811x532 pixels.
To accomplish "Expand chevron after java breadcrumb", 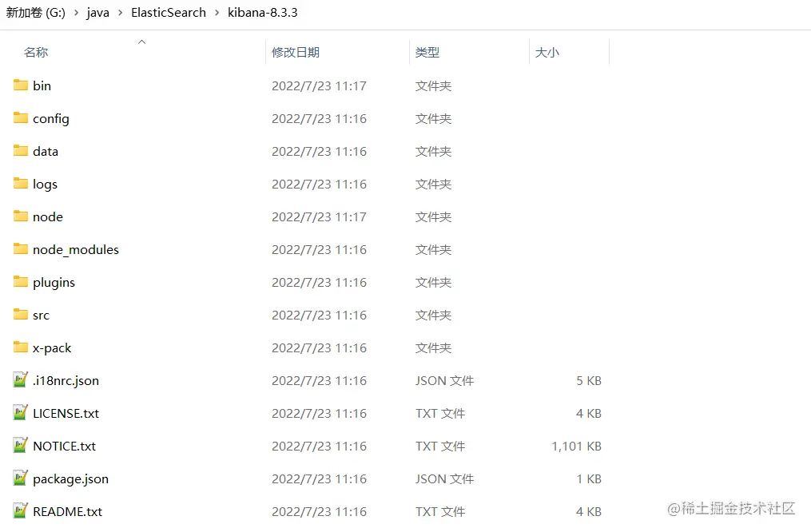I will coord(120,13).
